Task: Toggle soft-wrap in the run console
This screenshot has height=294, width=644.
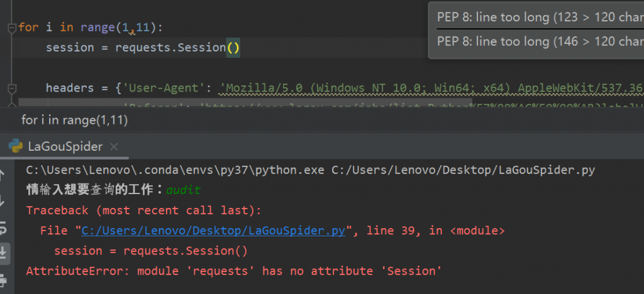Action: pos(3,227)
